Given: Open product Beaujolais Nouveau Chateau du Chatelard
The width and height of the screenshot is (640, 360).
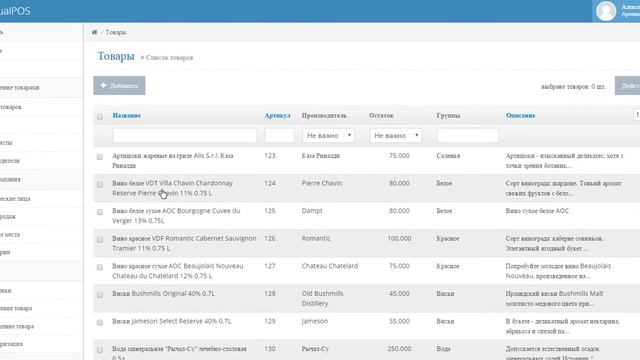Looking at the screenshot, I should [178, 271].
